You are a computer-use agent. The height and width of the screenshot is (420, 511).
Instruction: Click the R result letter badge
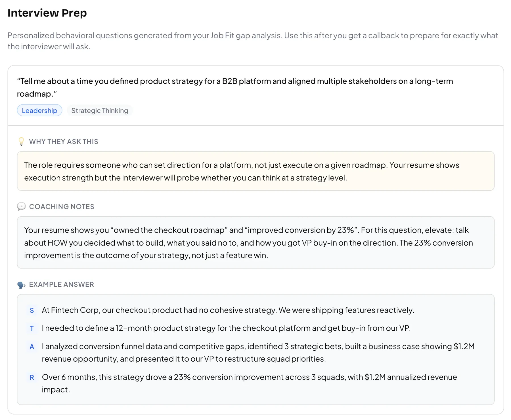coord(32,377)
